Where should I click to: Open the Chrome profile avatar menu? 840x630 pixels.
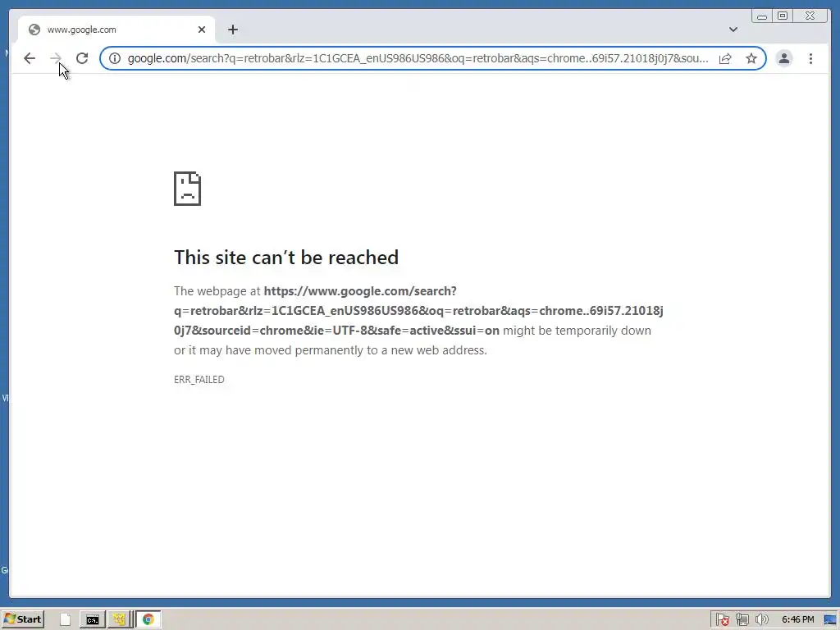coord(784,58)
